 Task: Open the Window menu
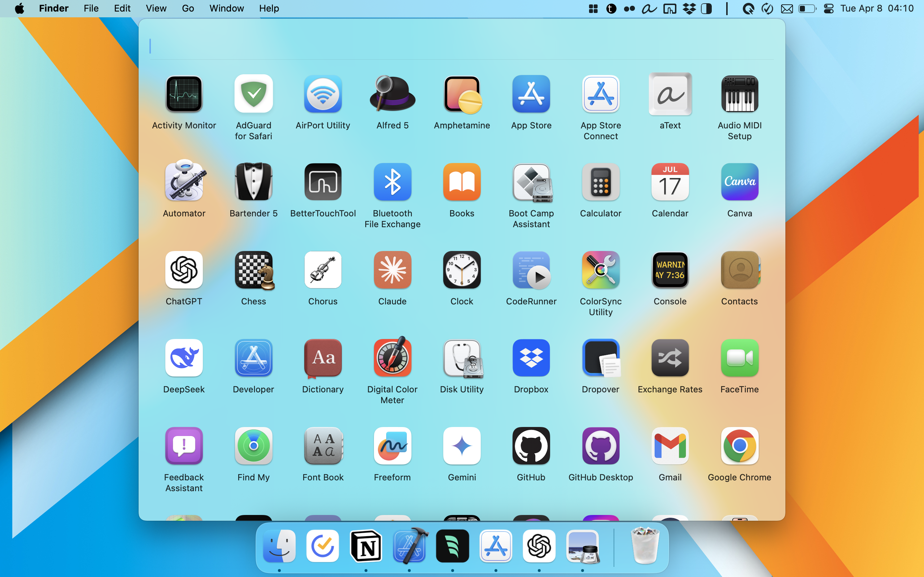tap(226, 8)
